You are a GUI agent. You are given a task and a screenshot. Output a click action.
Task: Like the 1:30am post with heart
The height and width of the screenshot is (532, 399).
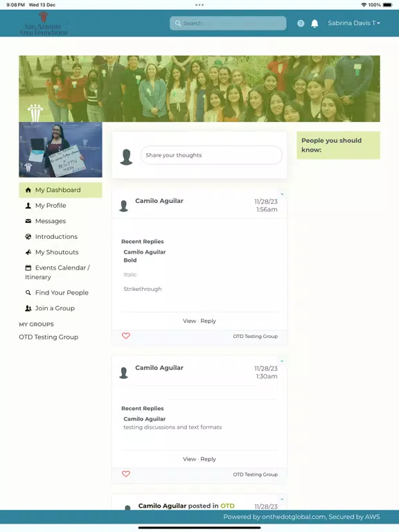coord(126,474)
